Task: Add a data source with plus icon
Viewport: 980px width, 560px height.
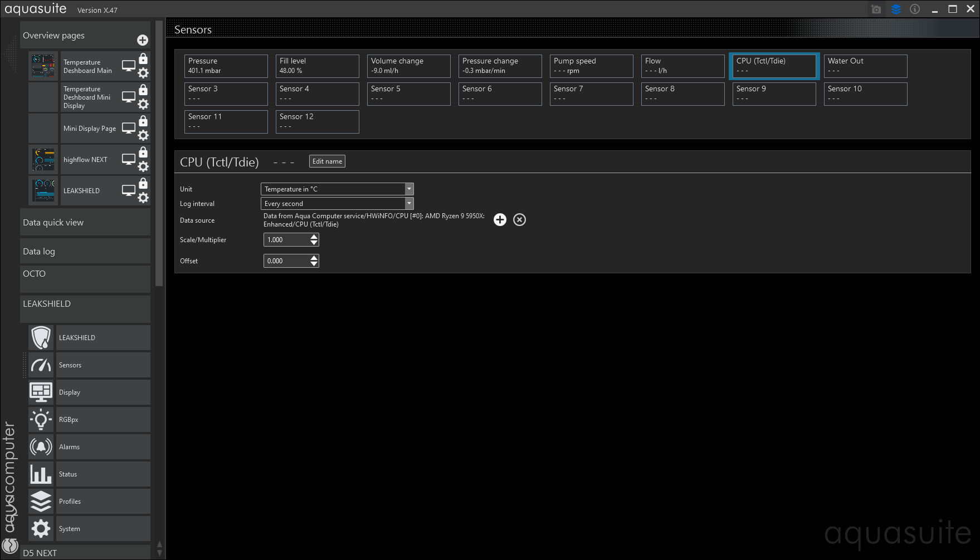Action: [x=500, y=220]
